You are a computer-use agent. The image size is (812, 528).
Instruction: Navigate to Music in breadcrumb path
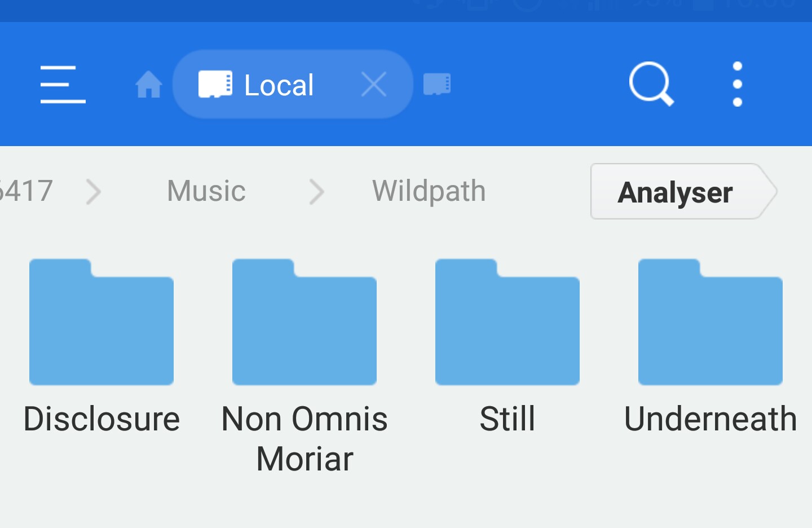(x=206, y=191)
